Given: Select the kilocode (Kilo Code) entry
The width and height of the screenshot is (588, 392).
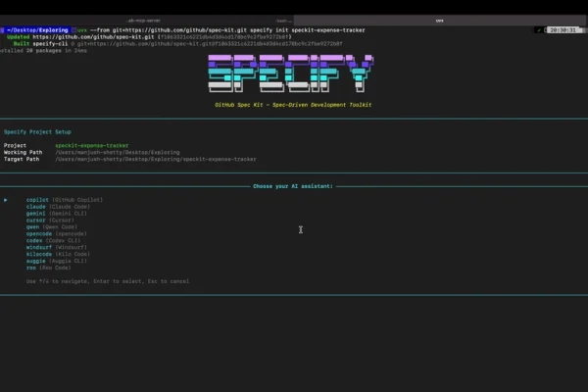Looking at the screenshot, I should pyautogui.click(x=59, y=255).
